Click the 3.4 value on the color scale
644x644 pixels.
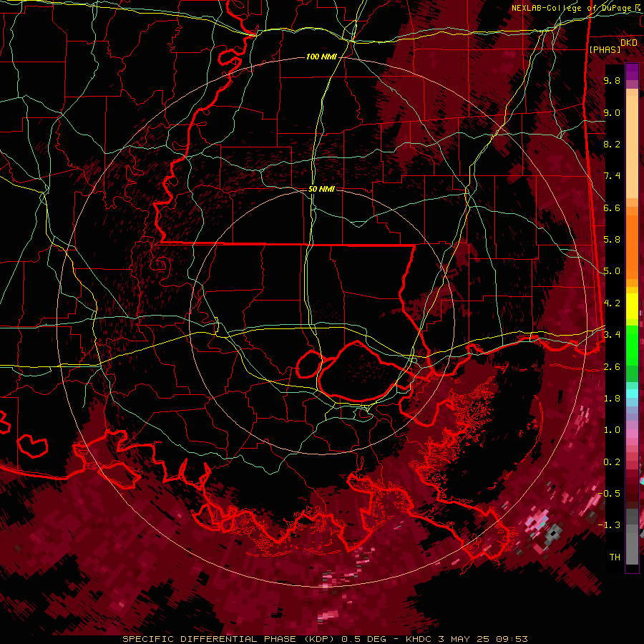coord(612,334)
